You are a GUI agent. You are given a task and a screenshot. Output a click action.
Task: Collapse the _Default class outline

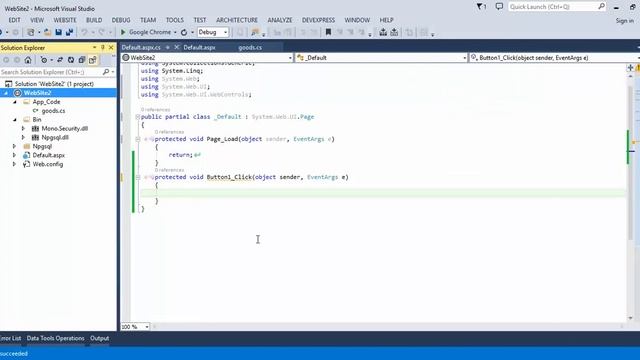(x=138, y=117)
